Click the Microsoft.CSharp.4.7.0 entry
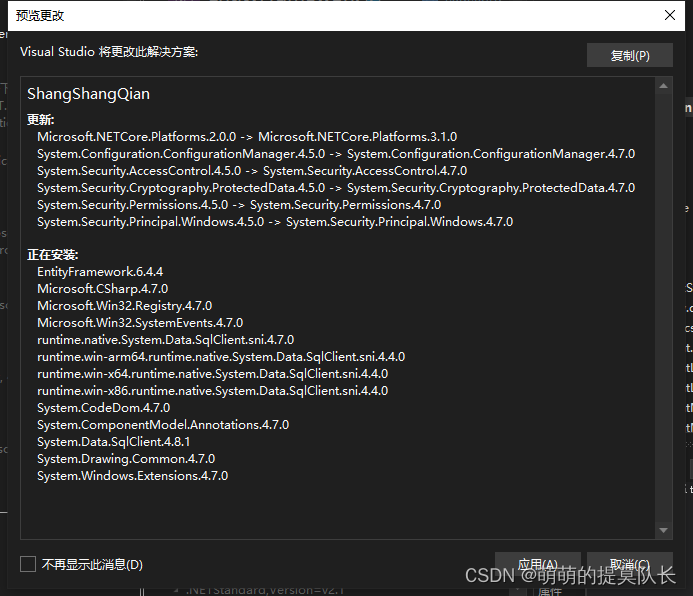Image resolution: width=693 pixels, height=596 pixels. (103, 289)
